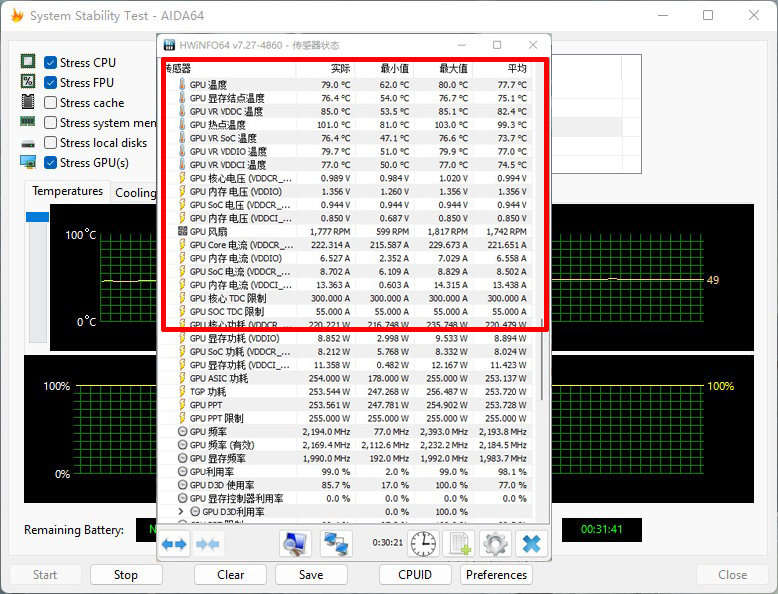The width and height of the screenshot is (778, 594).
Task: Select the GPU SoC 功耗 sensor row
Action: 345,351
